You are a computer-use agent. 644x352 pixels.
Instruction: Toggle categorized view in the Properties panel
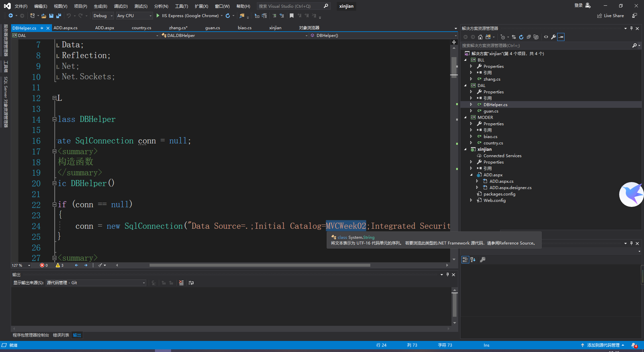465,260
